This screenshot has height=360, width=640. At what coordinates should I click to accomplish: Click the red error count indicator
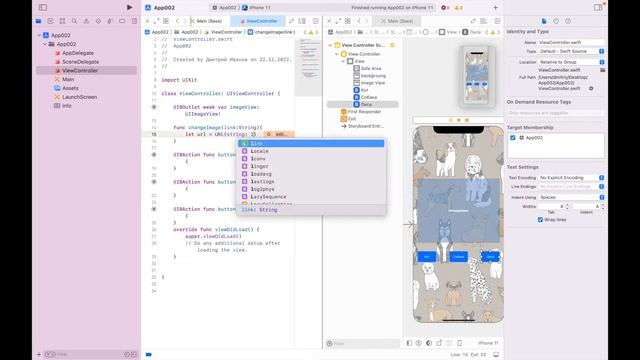click(445, 7)
